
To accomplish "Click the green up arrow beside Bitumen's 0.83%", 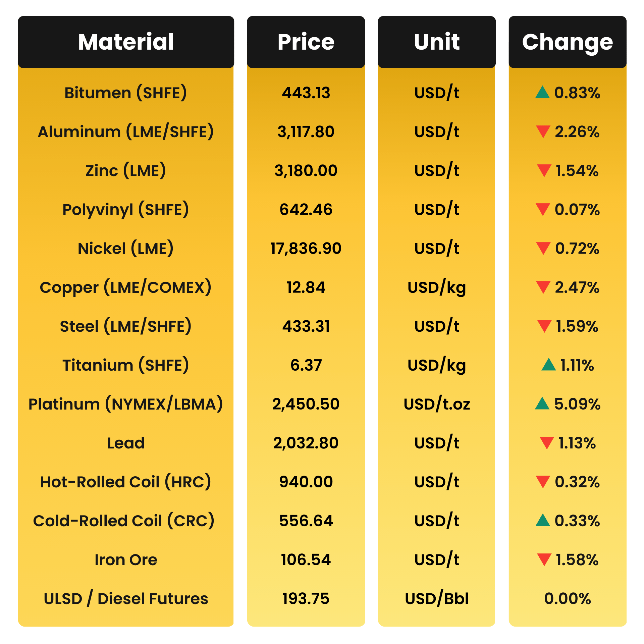I will 542,93.
